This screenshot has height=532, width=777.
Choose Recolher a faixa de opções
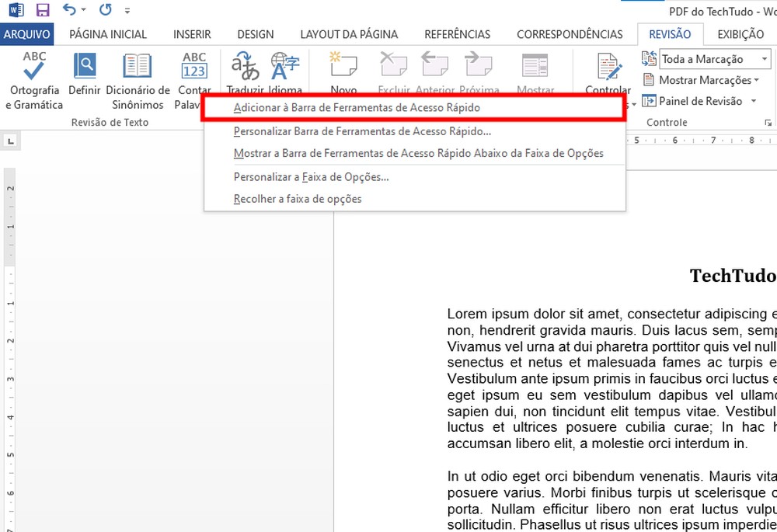pyautogui.click(x=298, y=199)
